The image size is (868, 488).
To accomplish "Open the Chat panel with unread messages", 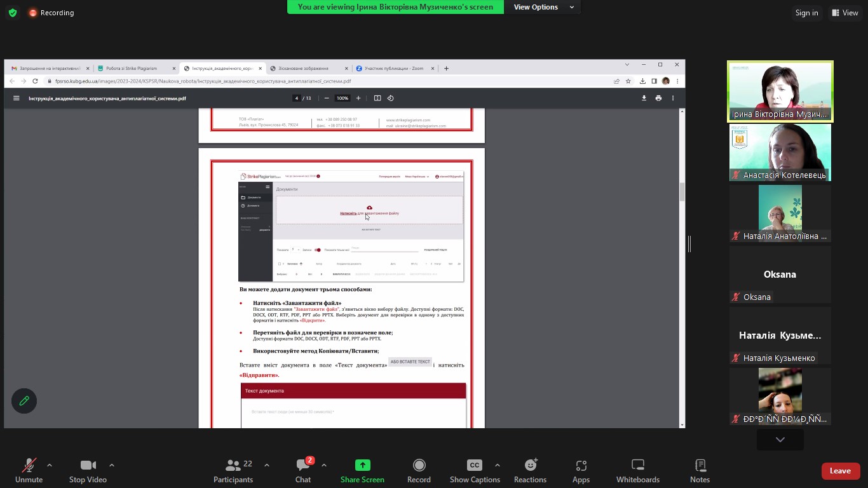I will coord(303,471).
